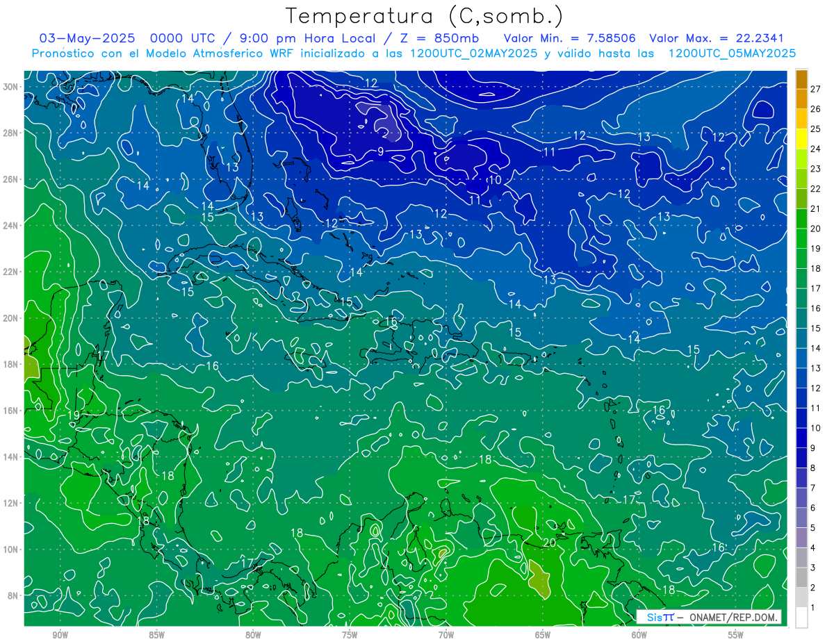Click the '60W' longitude axis label

[639, 635]
